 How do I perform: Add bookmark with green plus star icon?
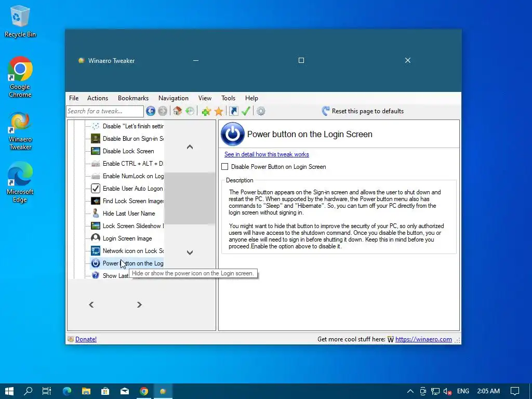[206, 111]
